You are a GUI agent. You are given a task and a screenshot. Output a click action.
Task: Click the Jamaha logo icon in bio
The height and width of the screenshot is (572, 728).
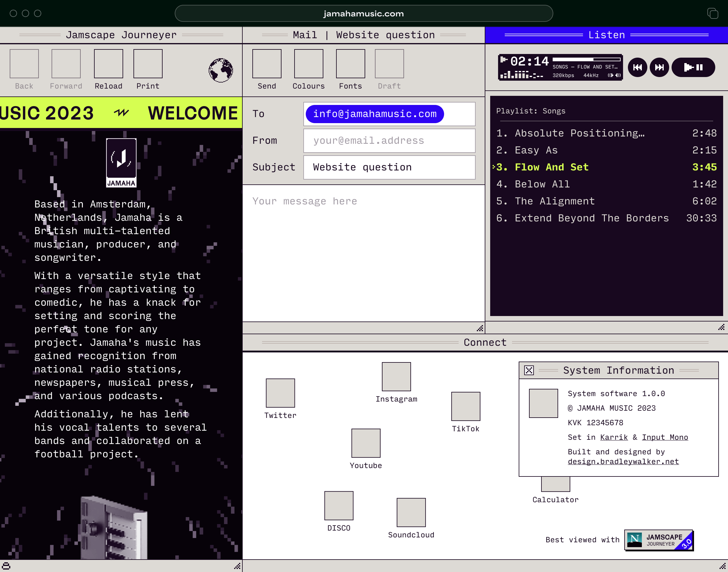point(121,163)
